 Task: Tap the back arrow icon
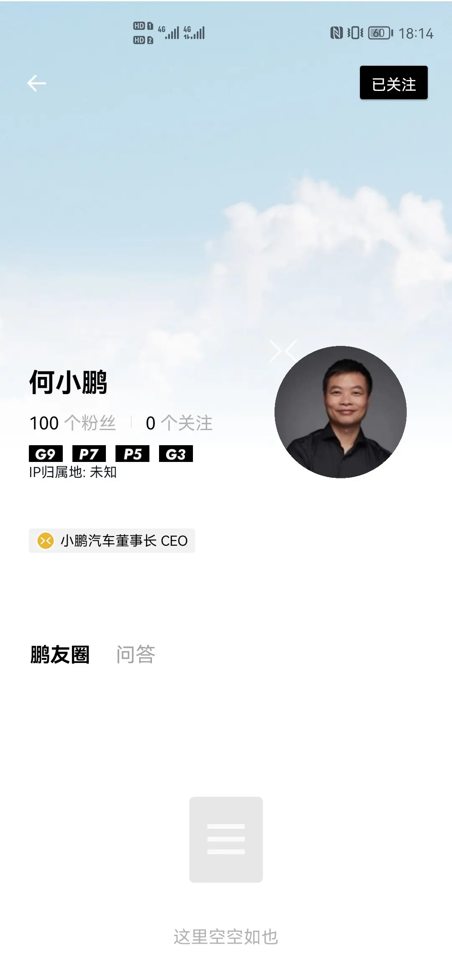click(36, 83)
